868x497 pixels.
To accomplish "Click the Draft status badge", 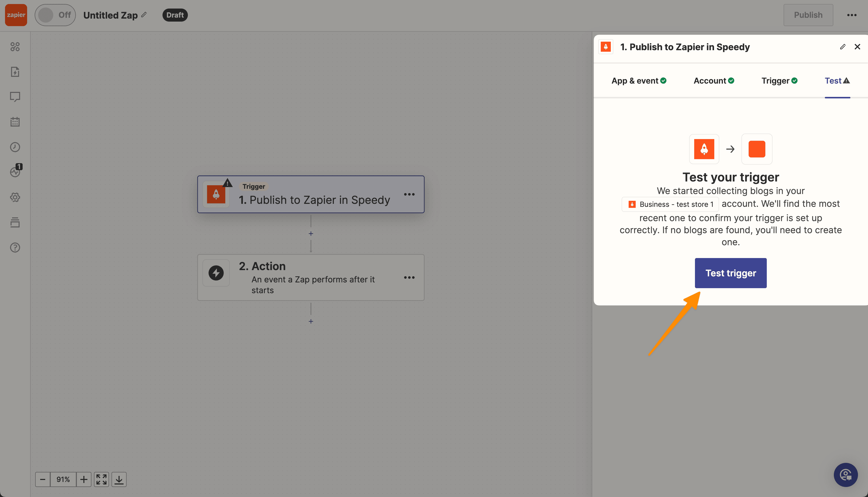I will [x=175, y=15].
